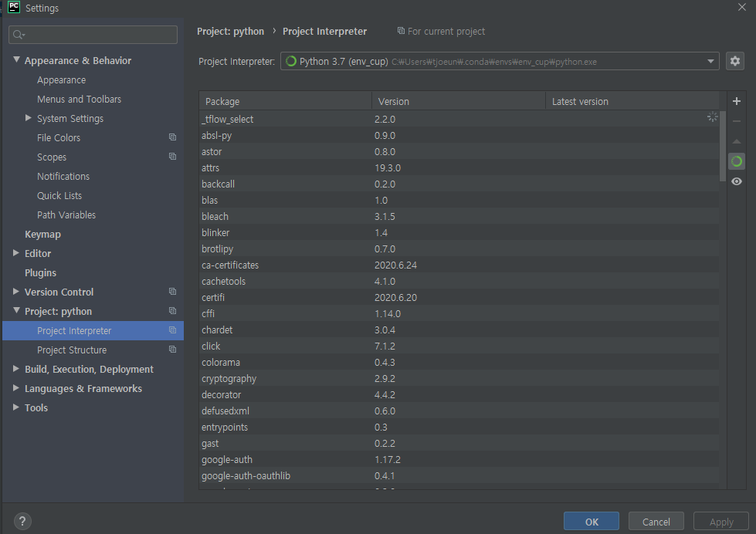Click the Latest version column header
This screenshot has height=534, width=756.
coord(632,101)
